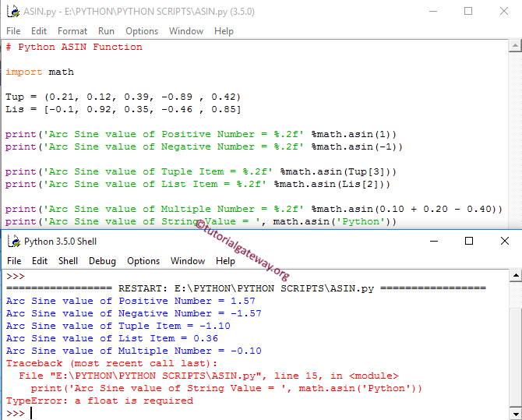Close the ASIN.py editor window
Viewport: 522px width, 420px height.
click(x=504, y=12)
